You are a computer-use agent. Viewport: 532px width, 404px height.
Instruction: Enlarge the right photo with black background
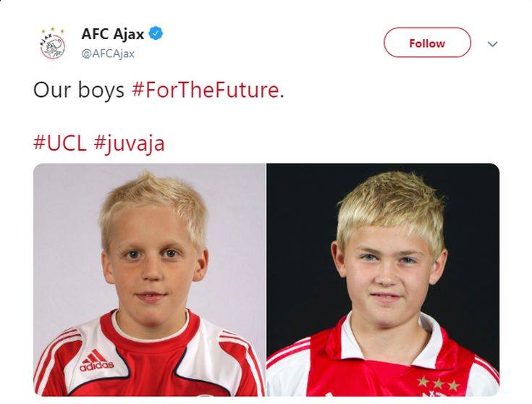coord(383,279)
